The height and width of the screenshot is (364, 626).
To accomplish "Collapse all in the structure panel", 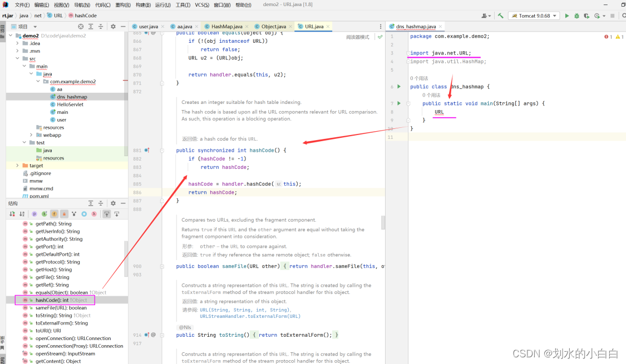I will click(101, 203).
